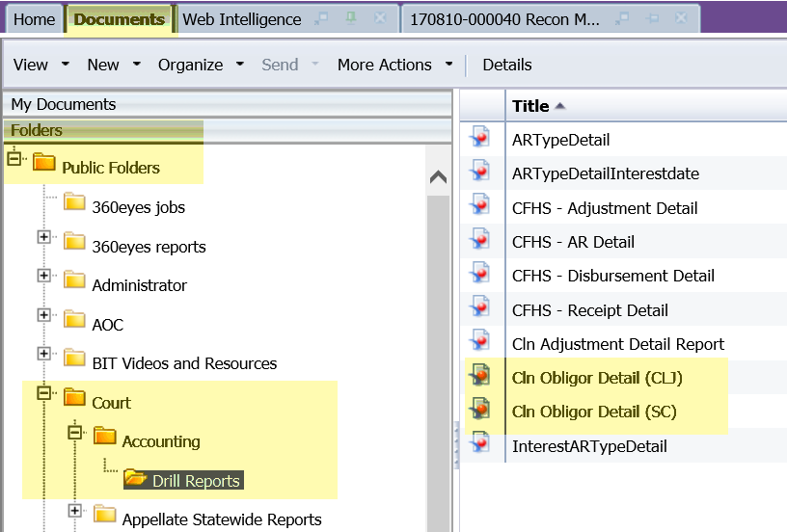Open the Cln Obligor Detail (SC) report
The image size is (787, 532).
tap(594, 412)
